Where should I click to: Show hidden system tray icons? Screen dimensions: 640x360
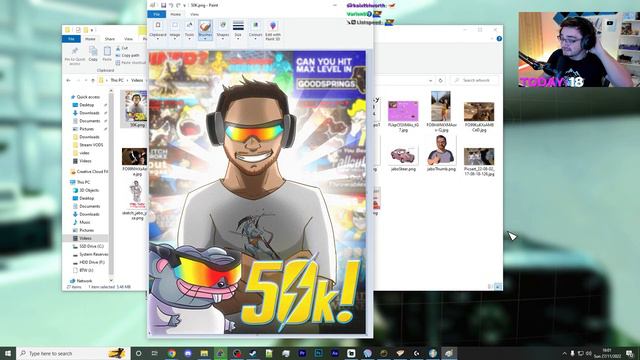point(564,353)
